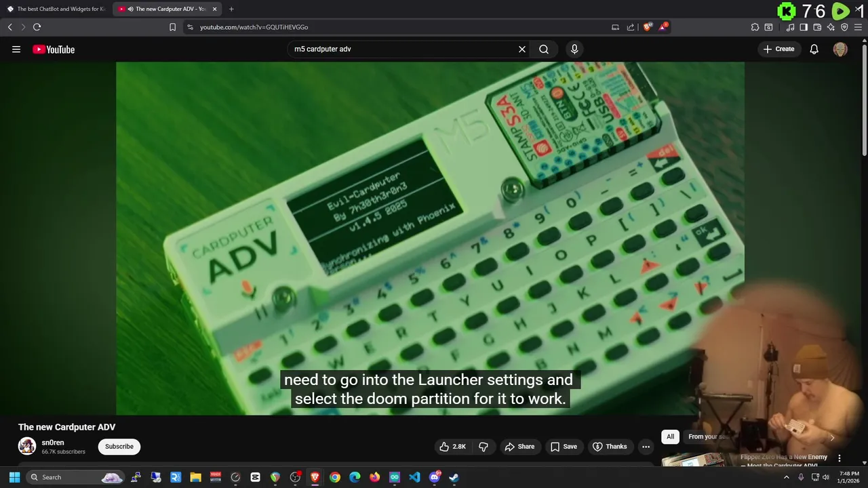The width and height of the screenshot is (868, 488).
Task: Clear the search box with the X icon
Action: (x=522, y=49)
